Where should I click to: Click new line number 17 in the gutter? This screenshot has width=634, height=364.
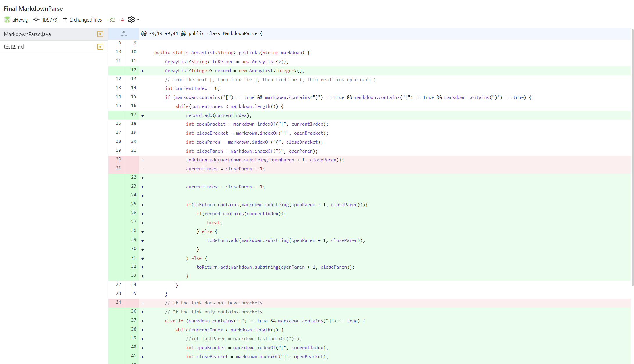tap(133, 115)
